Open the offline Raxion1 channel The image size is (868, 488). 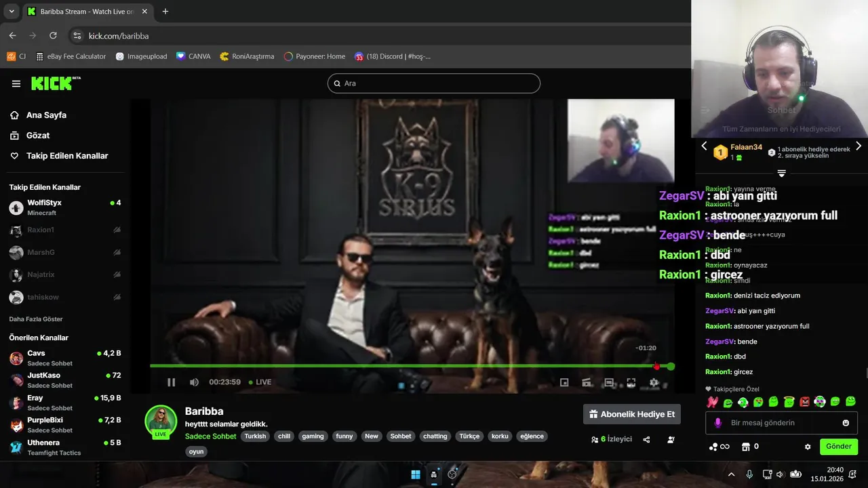pos(65,230)
